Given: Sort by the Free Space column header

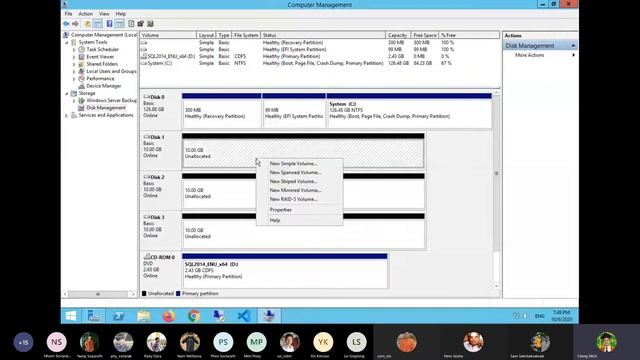Looking at the screenshot, I should click(x=424, y=36).
